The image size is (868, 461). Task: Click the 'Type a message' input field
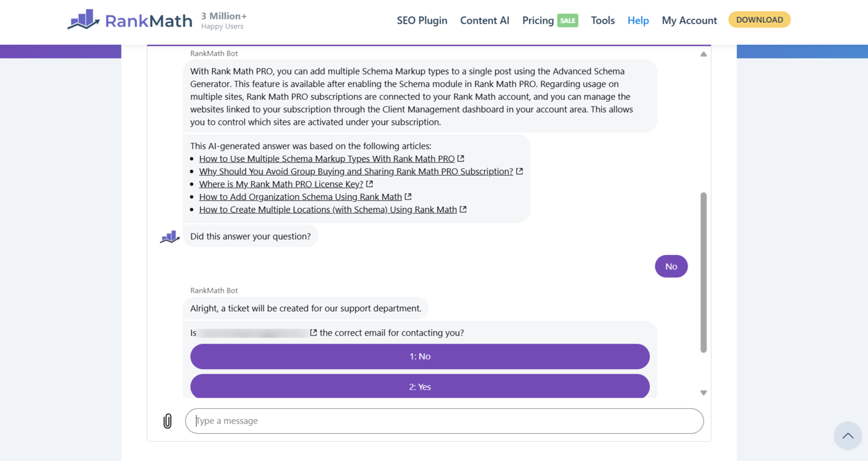(x=444, y=421)
